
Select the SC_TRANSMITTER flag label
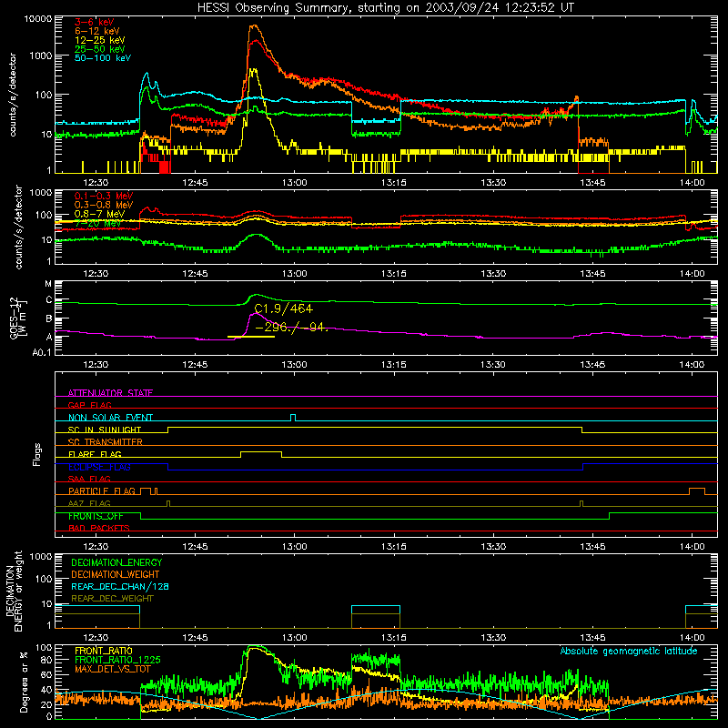click(106, 441)
